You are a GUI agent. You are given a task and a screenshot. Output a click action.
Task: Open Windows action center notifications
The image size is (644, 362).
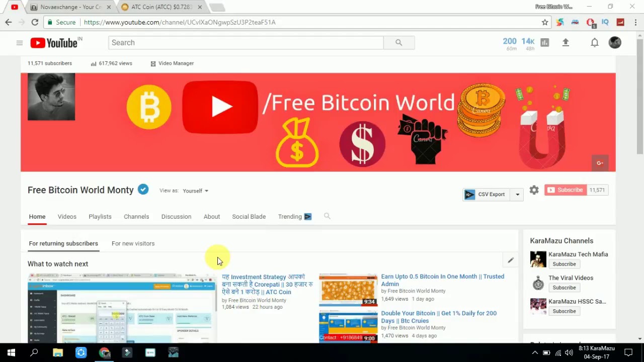[628, 353]
